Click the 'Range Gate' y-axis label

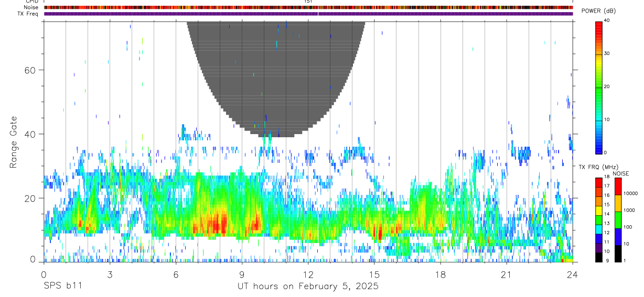click(x=14, y=141)
